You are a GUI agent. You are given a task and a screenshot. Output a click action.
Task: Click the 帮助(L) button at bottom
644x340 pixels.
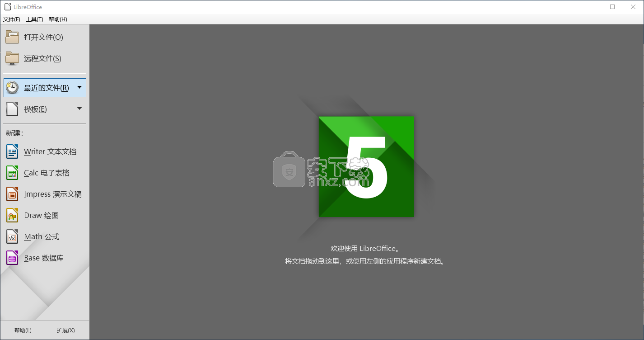pos(23,331)
